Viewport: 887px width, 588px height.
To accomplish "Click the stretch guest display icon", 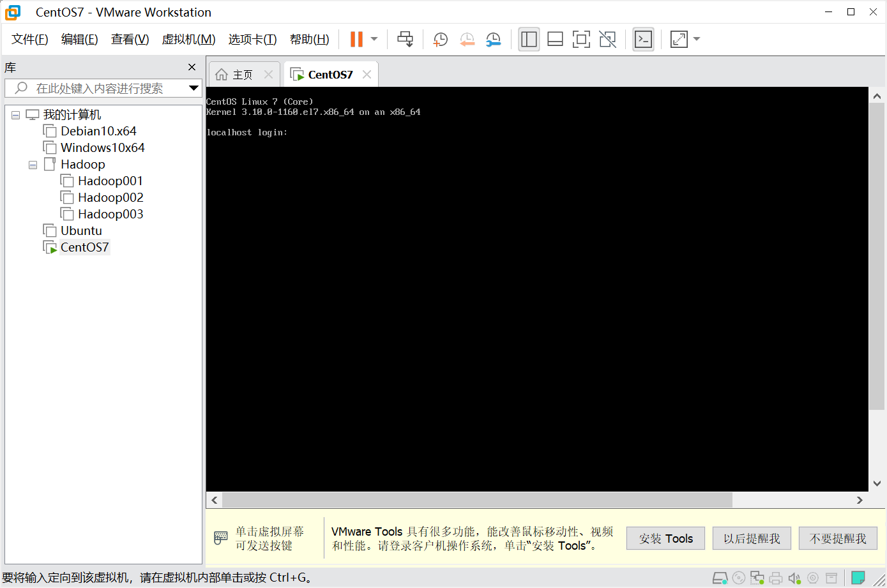I will click(679, 40).
